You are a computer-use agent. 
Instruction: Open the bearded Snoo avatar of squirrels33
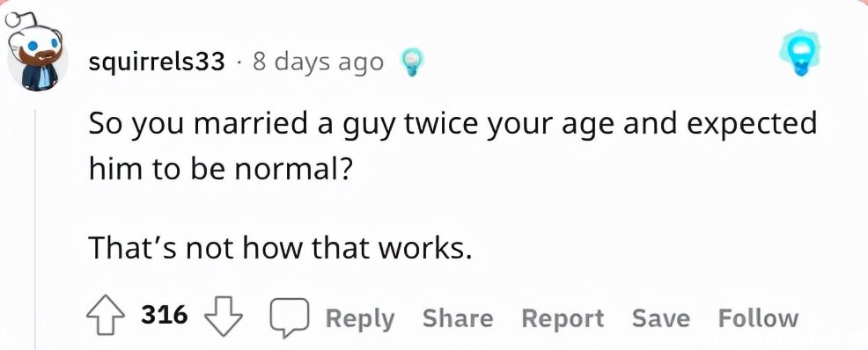pyautogui.click(x=37, y=53)
